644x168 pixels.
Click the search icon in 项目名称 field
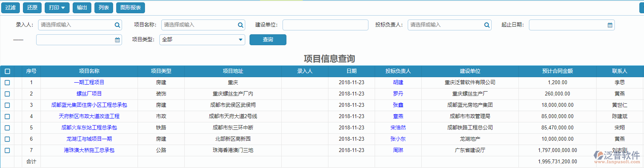coord(241,25)
